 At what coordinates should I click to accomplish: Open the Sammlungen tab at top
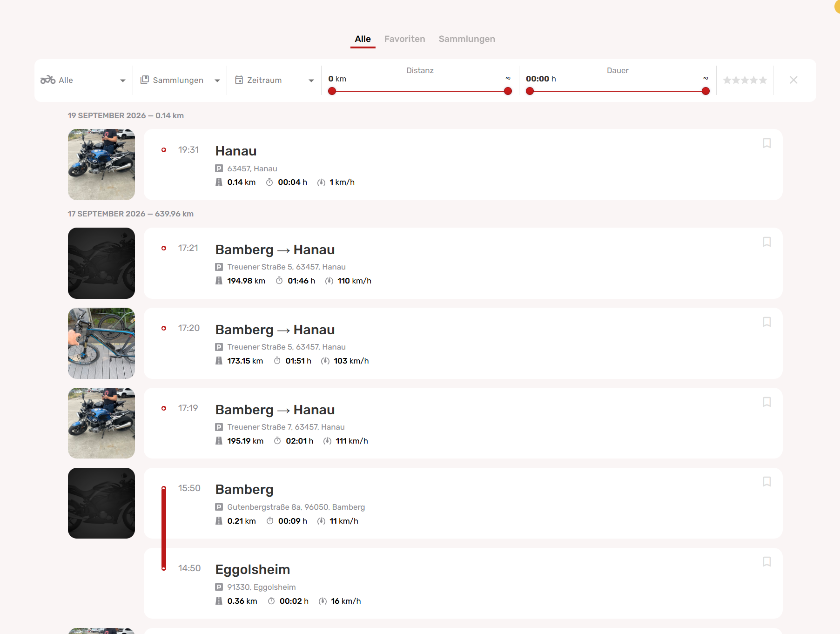(467, 39)
